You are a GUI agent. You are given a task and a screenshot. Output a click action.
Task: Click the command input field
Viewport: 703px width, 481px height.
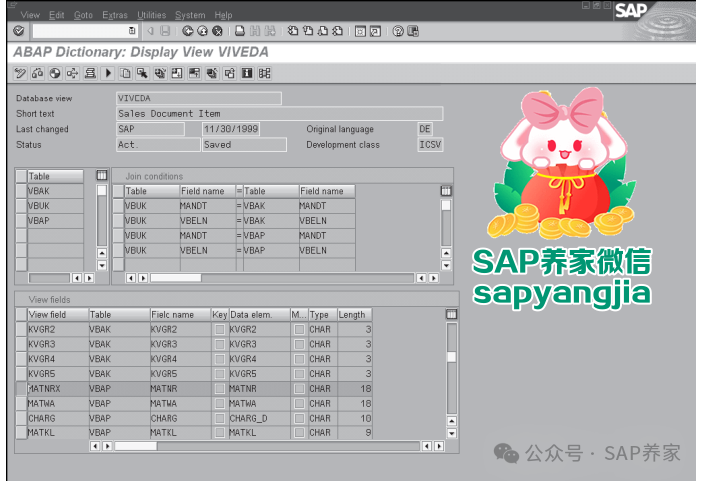[84, 31]
